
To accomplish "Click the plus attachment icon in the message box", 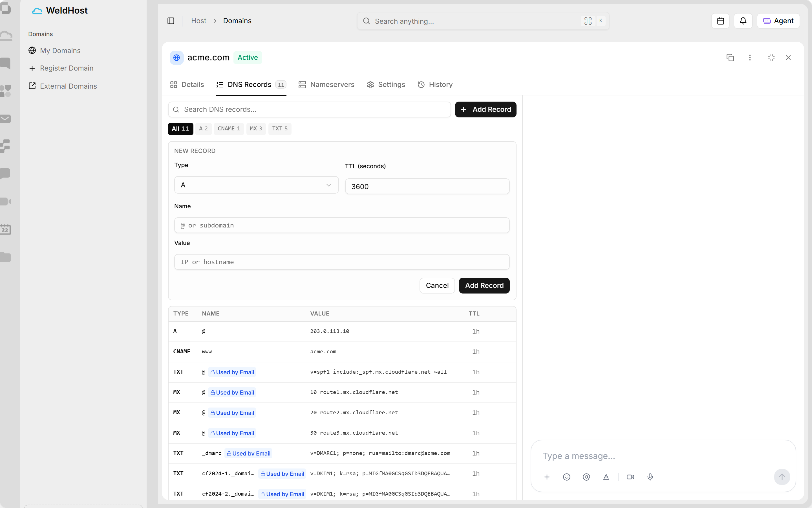I will pos(547,477).
